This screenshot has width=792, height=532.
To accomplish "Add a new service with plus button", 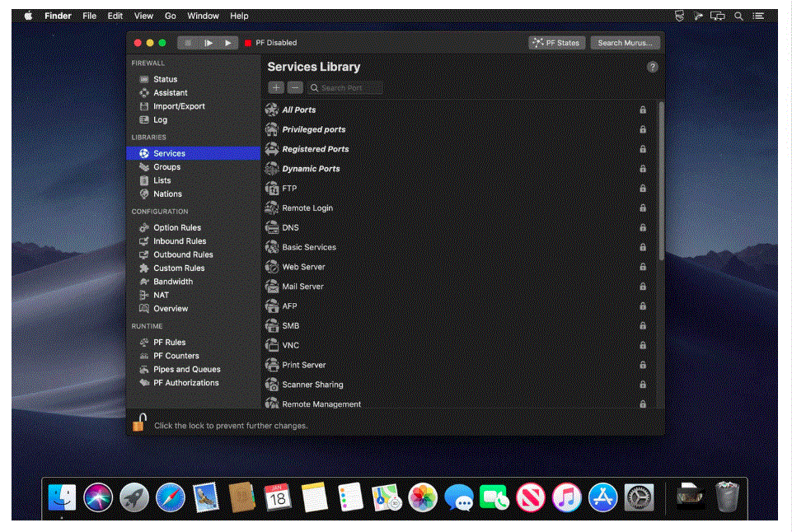I will [x=276, y=88].
